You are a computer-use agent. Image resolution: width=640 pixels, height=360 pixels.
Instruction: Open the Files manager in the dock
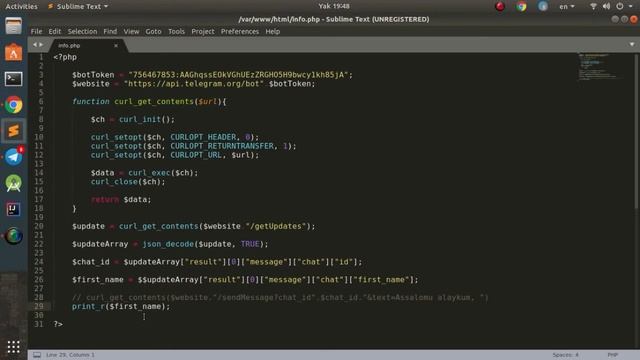pyautogui.click(x=13, y=26)
